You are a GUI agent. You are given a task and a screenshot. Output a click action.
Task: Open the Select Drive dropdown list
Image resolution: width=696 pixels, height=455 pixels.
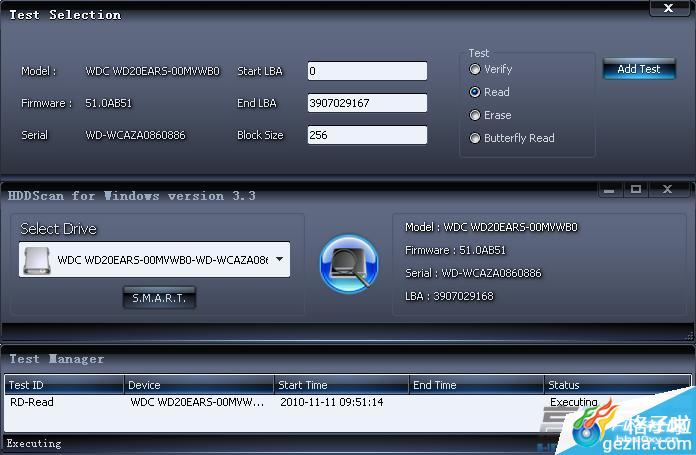pyautogui.click(x=280, y=259)
